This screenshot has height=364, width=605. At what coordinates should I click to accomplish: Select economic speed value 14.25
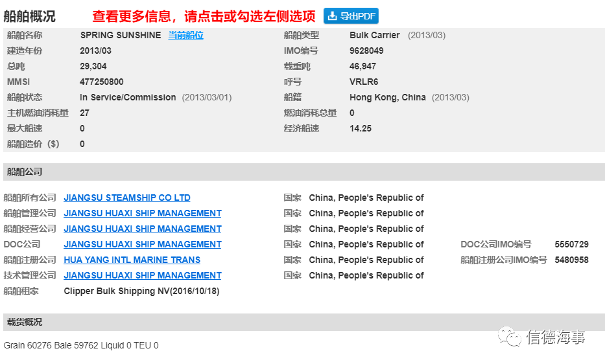pyautogui.click(x=361, y=128)
